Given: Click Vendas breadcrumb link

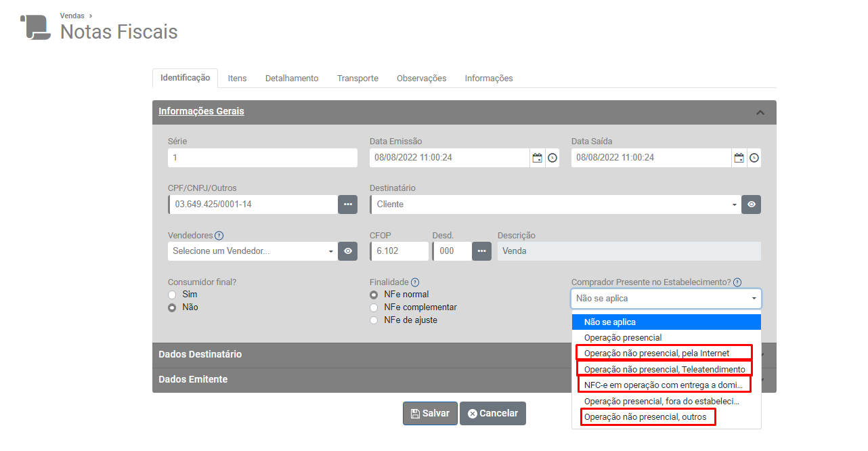Looking at the screenshot, I should click(x=72, y=15).
